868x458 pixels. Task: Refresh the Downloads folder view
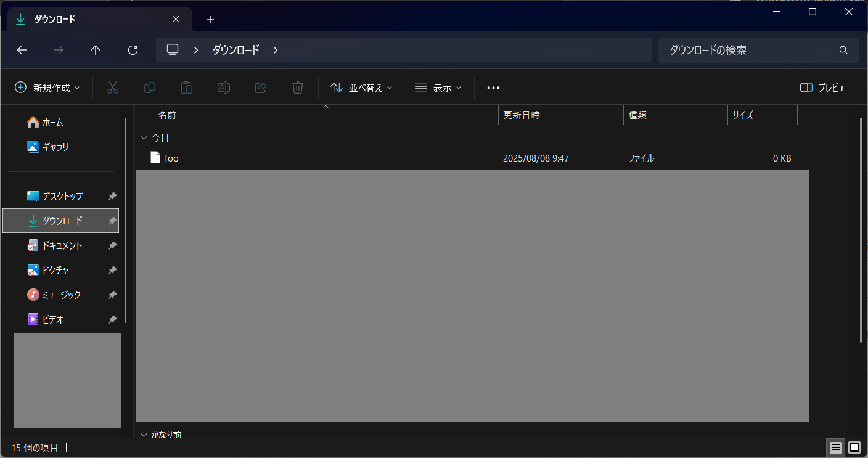click(133, 50)
